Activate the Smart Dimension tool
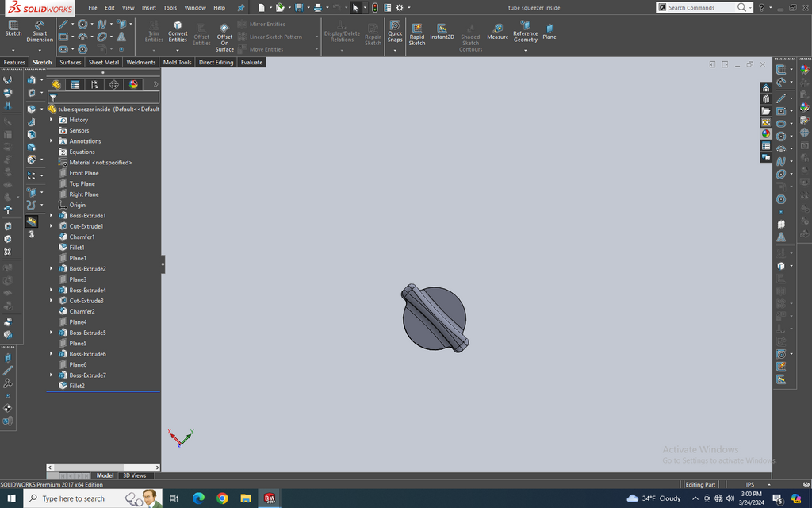 [x=40, y=31]
